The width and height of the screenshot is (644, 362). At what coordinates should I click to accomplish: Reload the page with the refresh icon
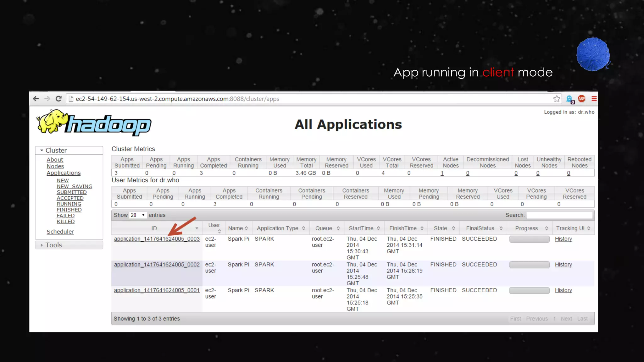pyautogui.click(x=58, y=99)
